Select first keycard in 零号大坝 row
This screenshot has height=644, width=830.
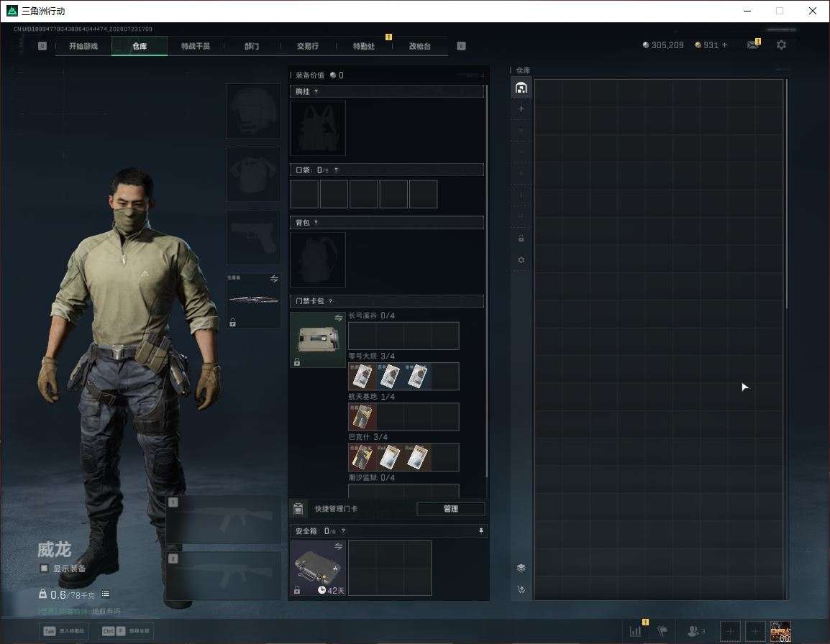coord(362,376)
